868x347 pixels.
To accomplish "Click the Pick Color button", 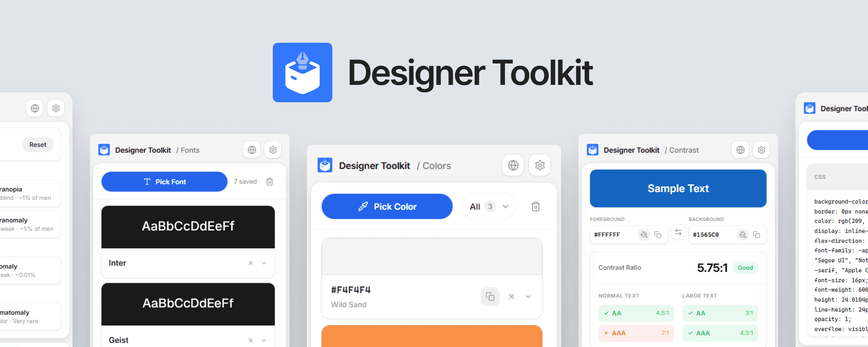I will [387, 207].
